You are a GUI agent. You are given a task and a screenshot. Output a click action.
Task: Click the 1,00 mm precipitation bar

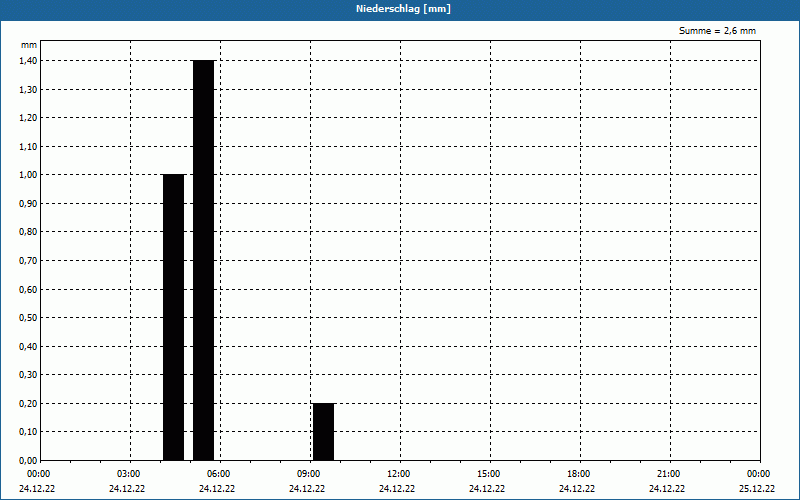(173, 317)
